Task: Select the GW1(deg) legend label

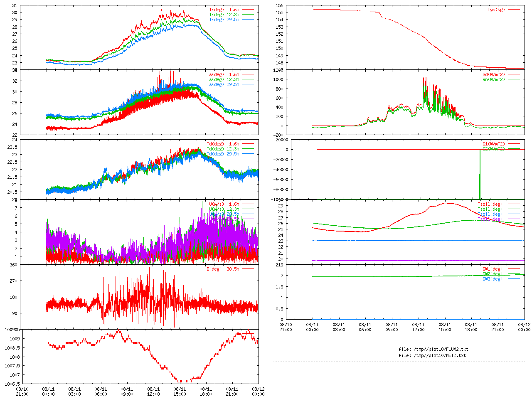Action: (x=492, y=269)
